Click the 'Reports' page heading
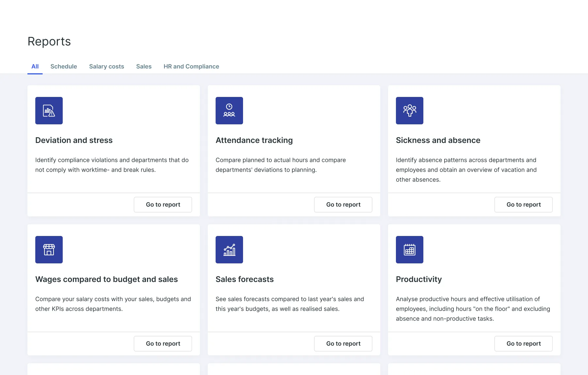588x375 pixels. (49, 41)
